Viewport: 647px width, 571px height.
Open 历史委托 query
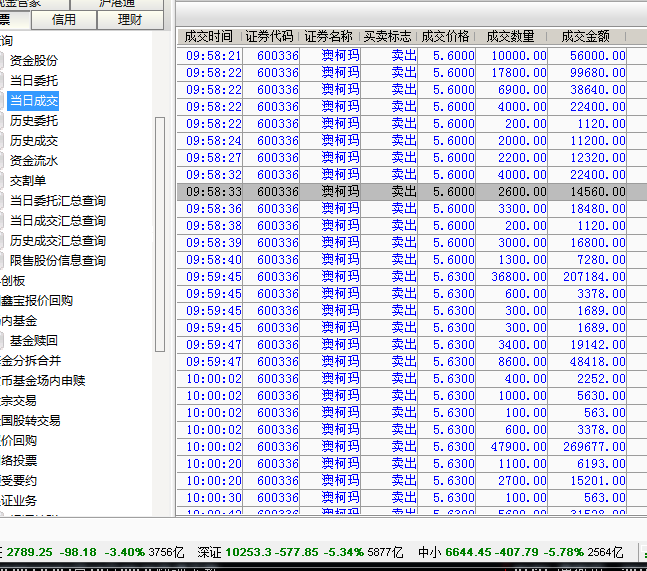[x=34, y=121]
